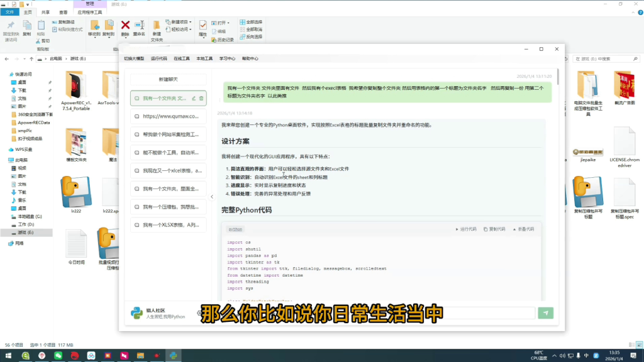Click the 全部选择 select-all icon

(x=243, y=21)
